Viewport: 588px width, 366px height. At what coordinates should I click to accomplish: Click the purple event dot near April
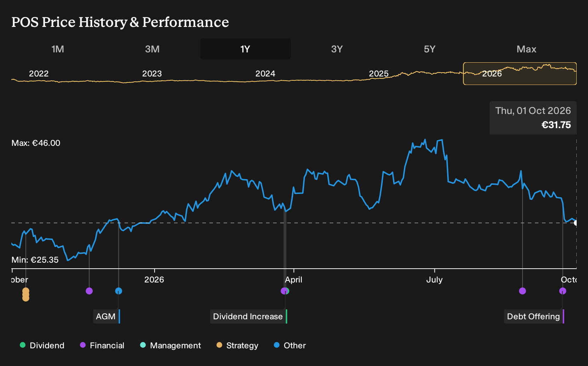pos(284,291)
